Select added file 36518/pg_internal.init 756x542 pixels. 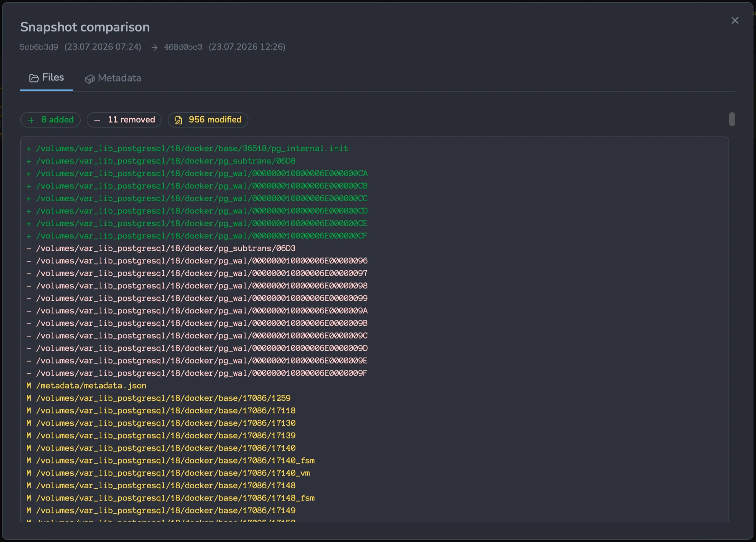[188, 149]
